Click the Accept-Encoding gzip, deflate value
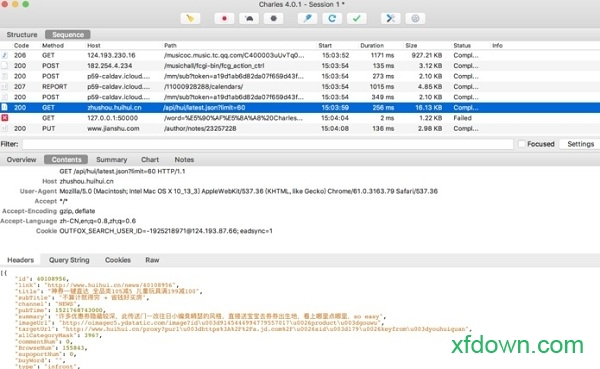 point(77,211)
